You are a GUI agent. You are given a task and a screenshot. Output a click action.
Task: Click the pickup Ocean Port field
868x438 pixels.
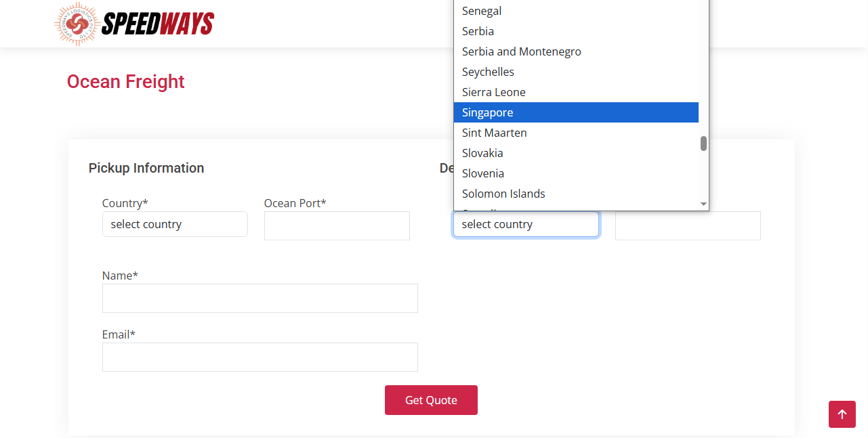pyautogui.click(x=337, y=225)
